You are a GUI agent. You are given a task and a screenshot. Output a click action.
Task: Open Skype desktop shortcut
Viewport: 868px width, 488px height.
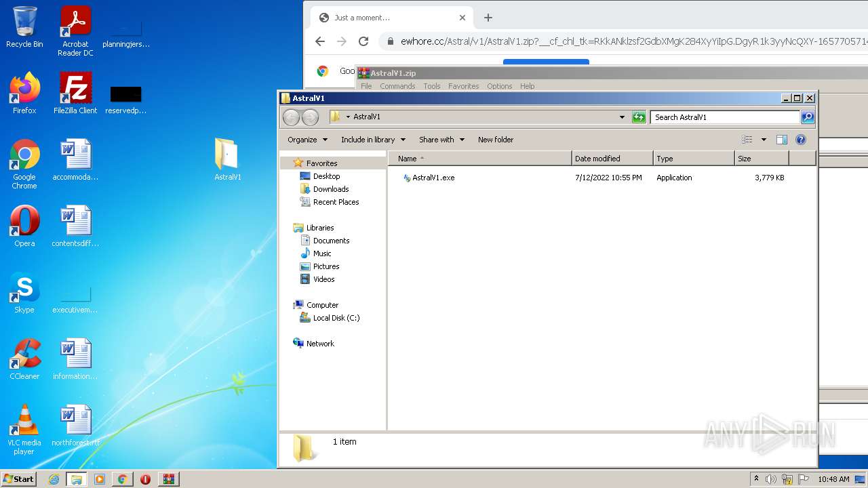tap(24, 293)
